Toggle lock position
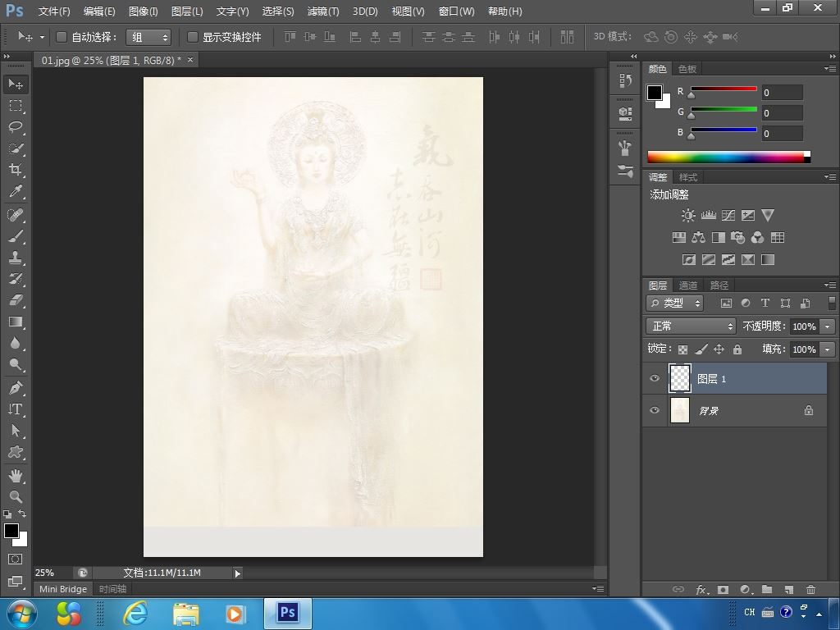 coord(719,349)
